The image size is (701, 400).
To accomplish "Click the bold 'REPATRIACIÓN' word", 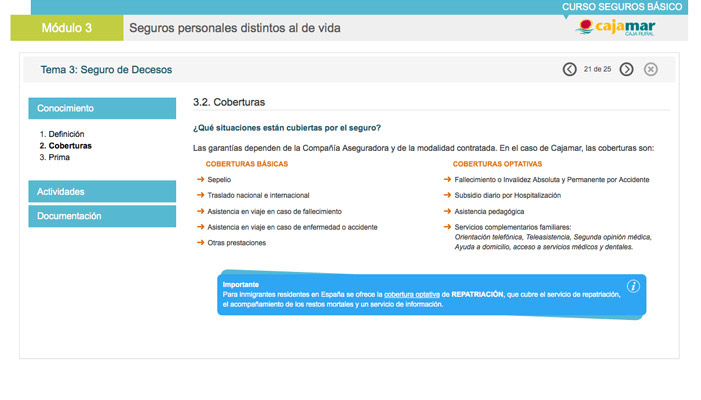I will click(477, 295).
